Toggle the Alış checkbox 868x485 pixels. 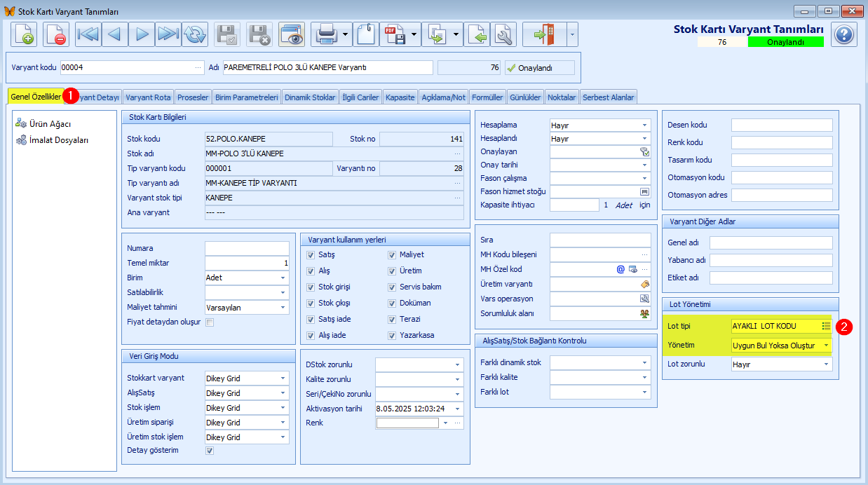(x=311, y=271)
